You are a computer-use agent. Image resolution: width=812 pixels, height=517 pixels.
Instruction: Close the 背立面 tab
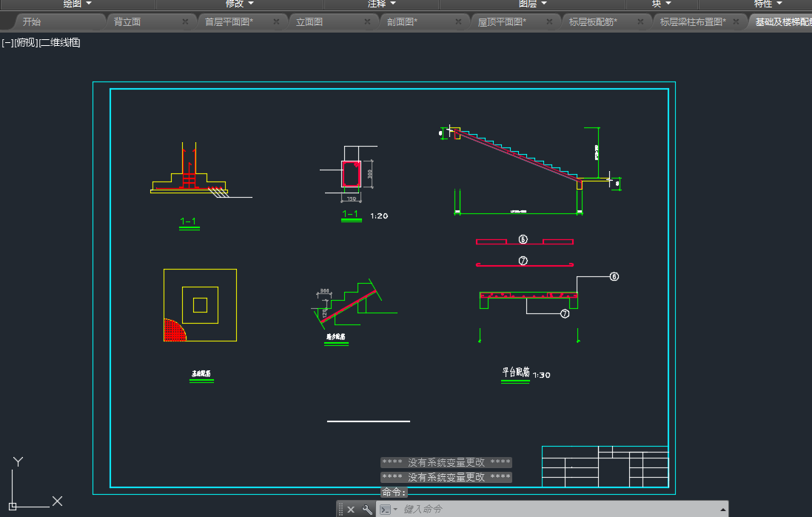(x=185, y=21)
